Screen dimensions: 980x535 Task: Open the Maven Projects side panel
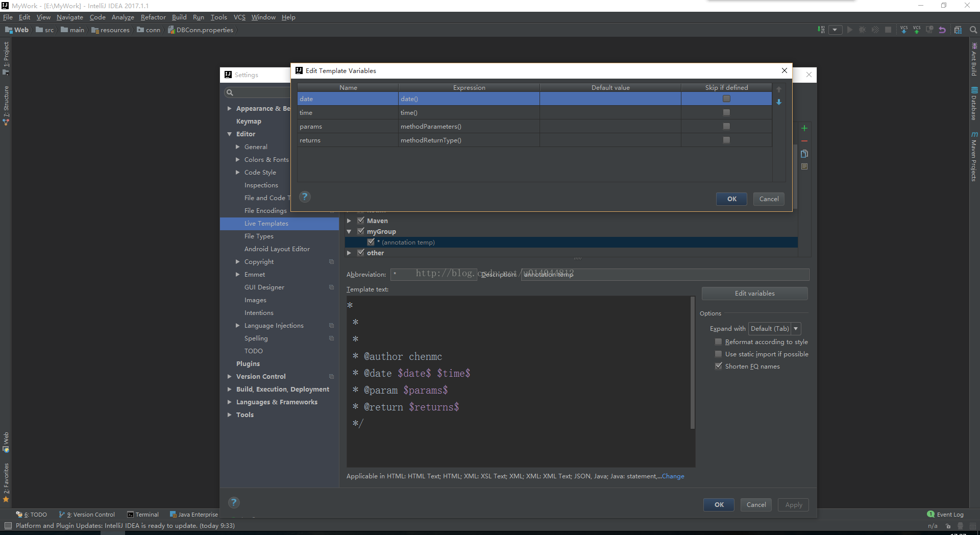click(974, 156)
